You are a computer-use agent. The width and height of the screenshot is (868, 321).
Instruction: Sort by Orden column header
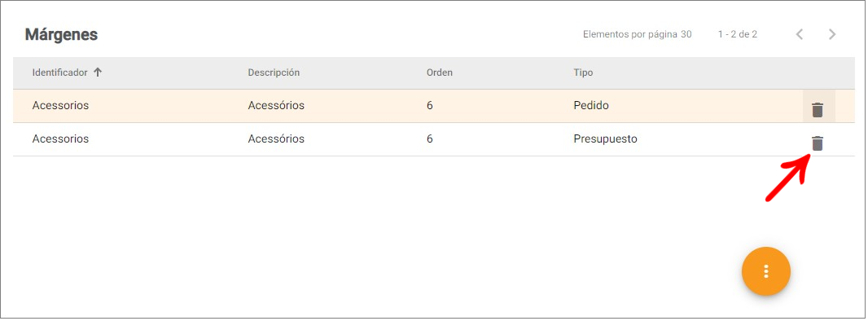point(439,73)
